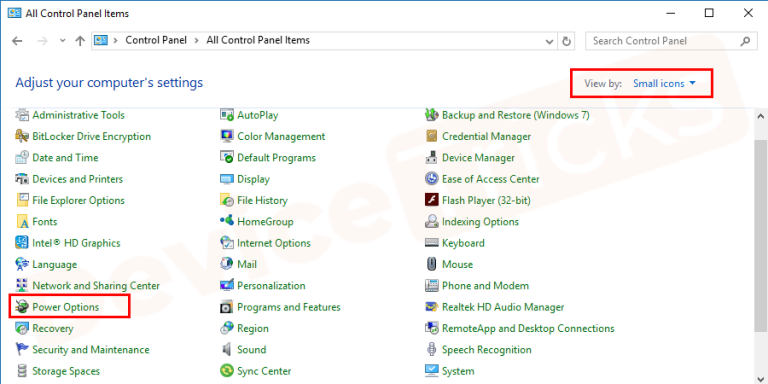
Task: Click the File Explorer Options icon
Action: point(22,200)
